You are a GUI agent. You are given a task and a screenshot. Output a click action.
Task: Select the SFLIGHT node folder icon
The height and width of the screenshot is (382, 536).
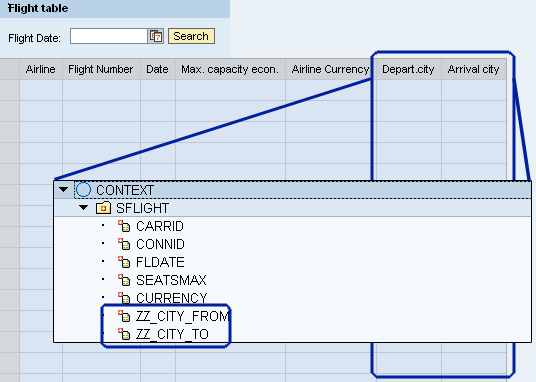(x=103, y=208)
